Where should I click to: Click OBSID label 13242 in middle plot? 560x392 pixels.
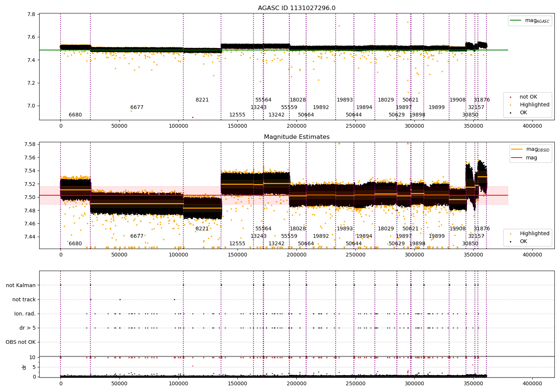[276, 244]
